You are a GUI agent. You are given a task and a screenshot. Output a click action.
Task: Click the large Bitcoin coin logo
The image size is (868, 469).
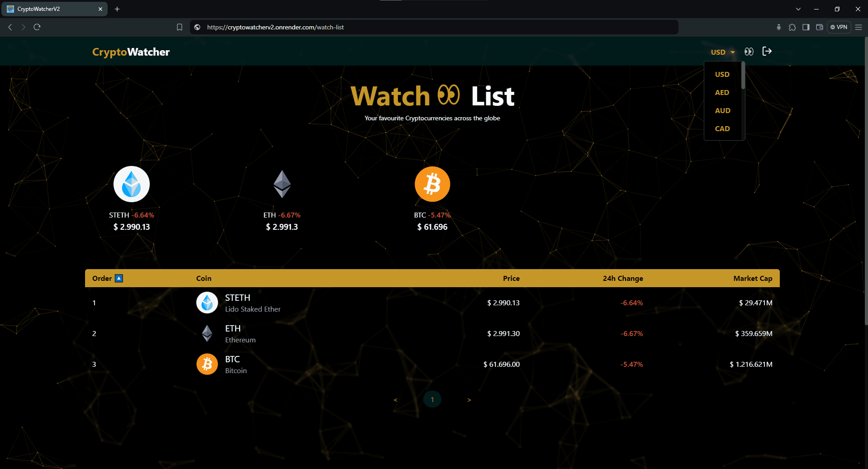coord(432,184)
